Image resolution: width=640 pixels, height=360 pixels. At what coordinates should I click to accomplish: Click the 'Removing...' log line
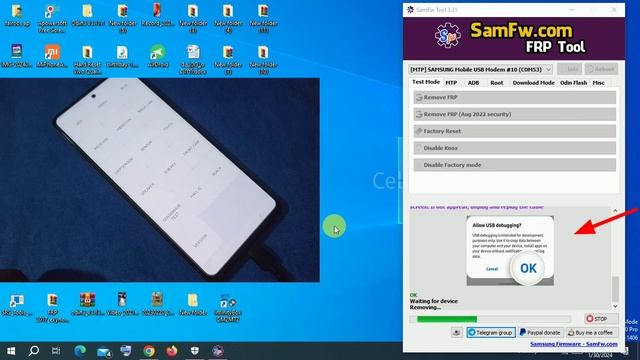(x=425, y=307)
